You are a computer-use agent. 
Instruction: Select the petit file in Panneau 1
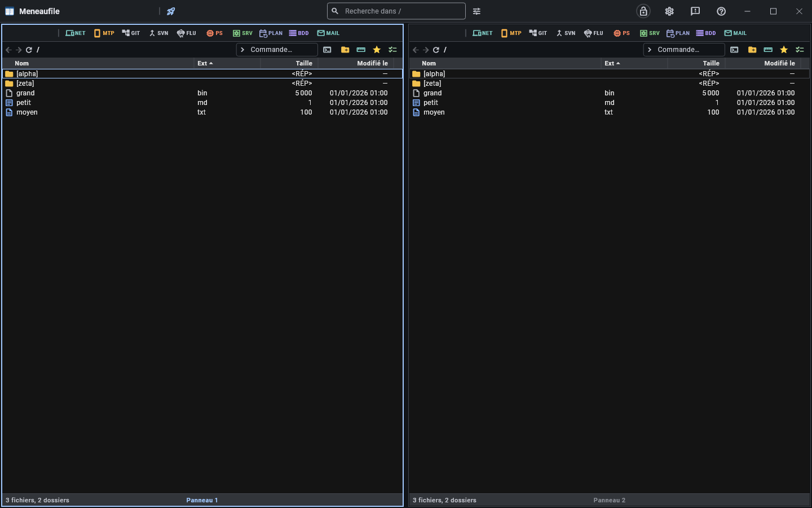point(203,103)
